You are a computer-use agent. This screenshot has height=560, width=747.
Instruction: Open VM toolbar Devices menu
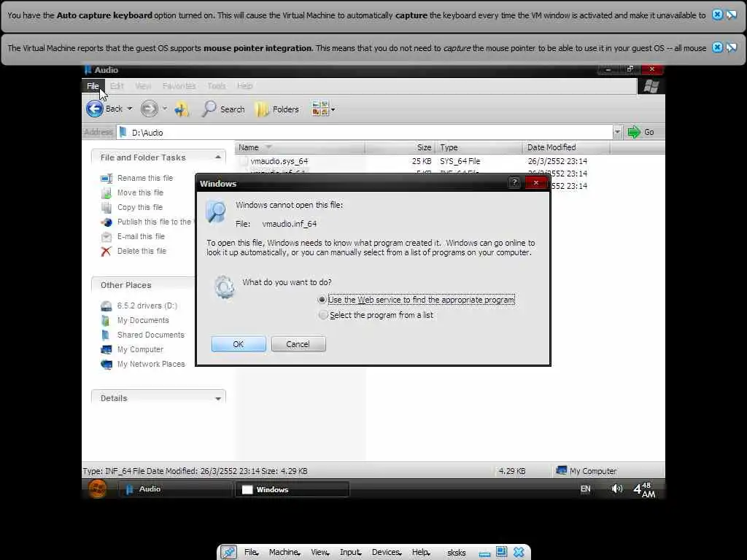click(387, 553)
